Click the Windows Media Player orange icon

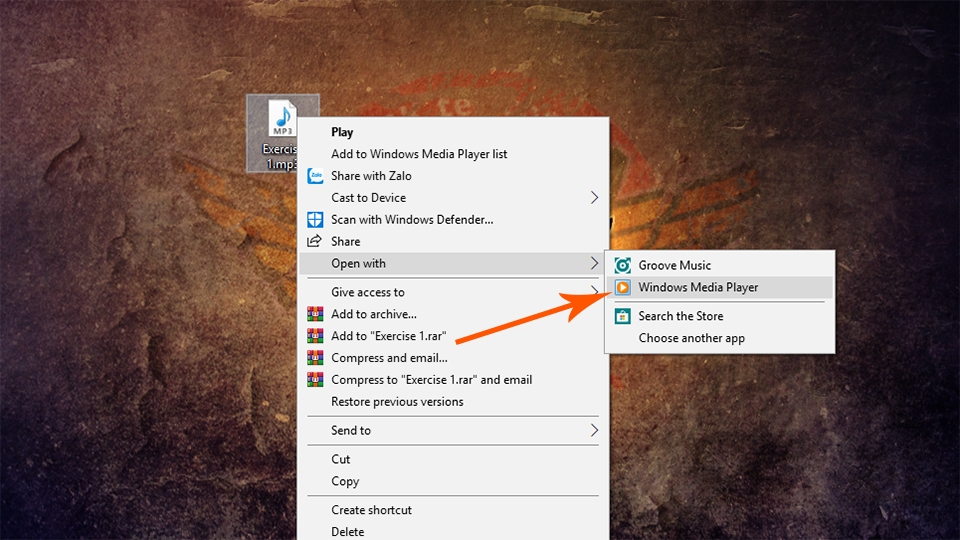click(623, 287)
